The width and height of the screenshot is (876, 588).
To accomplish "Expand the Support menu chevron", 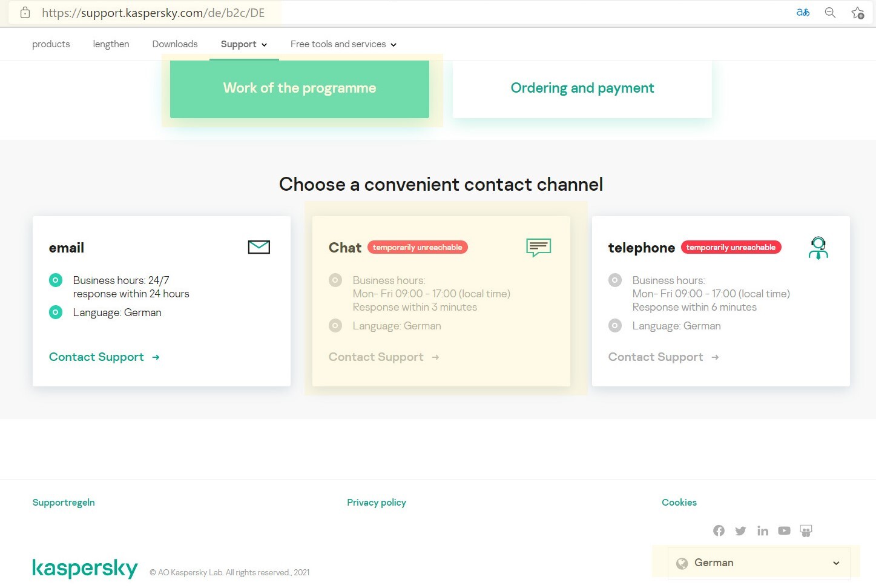I will point(264,45).
